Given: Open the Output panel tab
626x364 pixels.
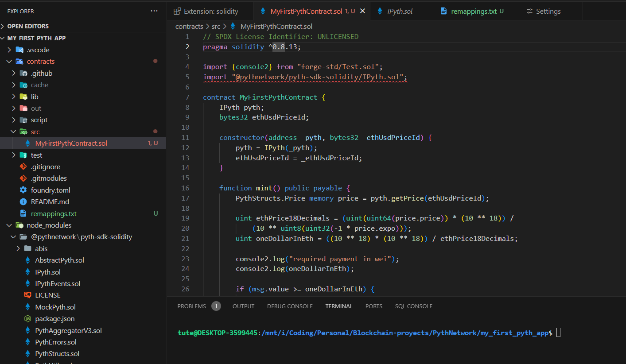Looking at the screenshot, I should pos(243,306).
